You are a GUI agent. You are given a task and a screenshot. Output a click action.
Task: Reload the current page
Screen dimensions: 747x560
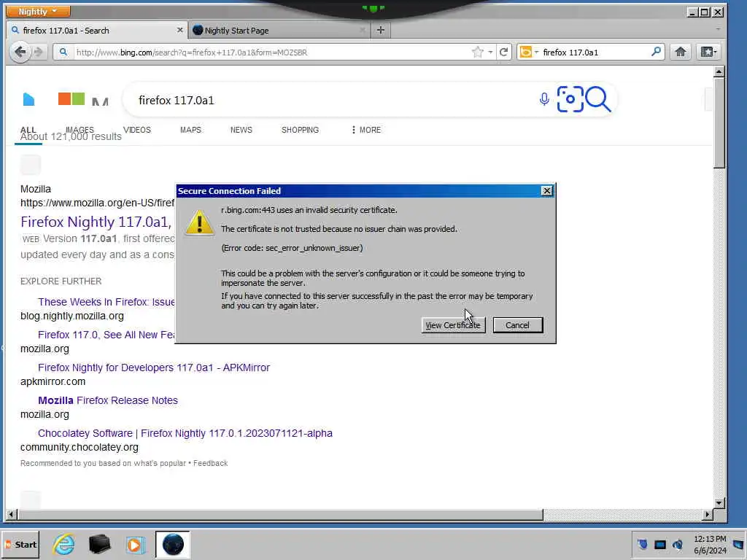(503, 52)
